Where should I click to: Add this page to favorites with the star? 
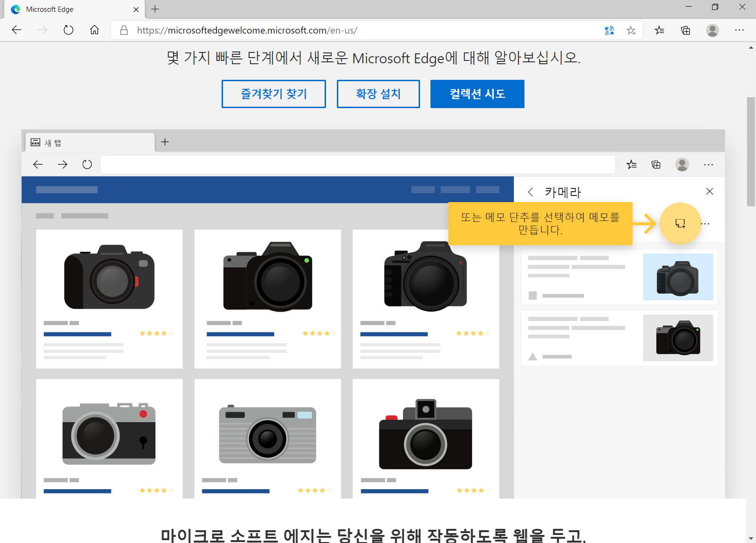631,30
